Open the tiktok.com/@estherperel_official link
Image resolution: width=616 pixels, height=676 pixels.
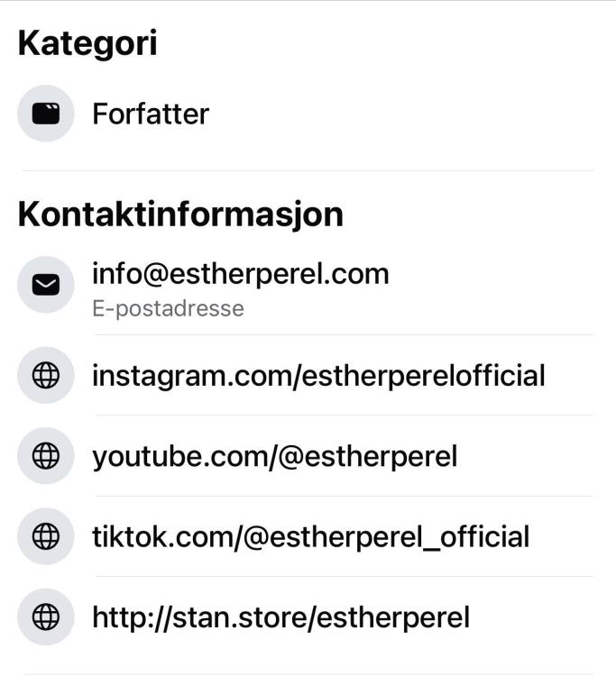pos(311,537)
